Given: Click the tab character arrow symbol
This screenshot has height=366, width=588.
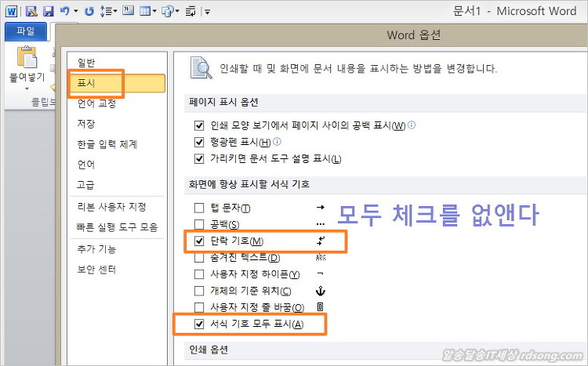Looking at the screenshot, I should click(x=320, y=207).
